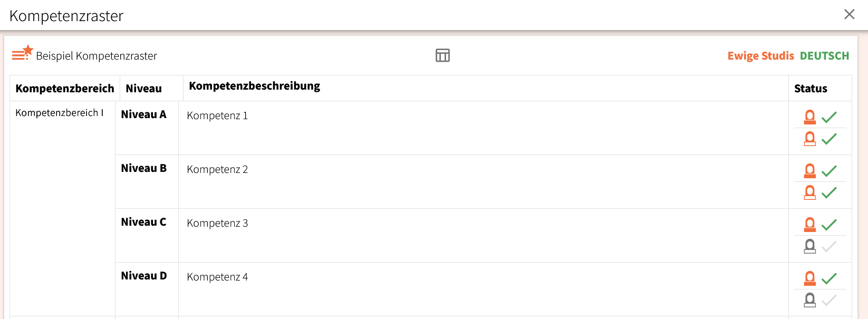Click the upper orange stamp icon for Kompetenz 4
The image size is (868, 319).
(x=809, y=278)
